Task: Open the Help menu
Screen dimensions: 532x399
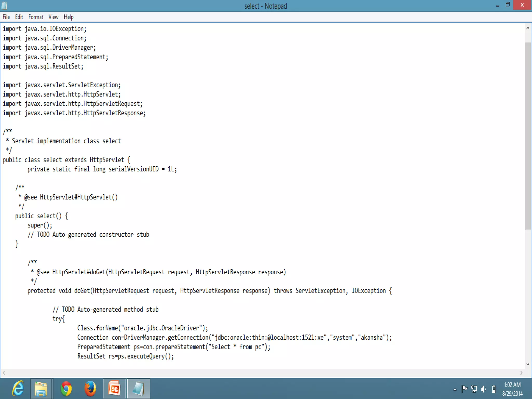Action: point(69,17)
